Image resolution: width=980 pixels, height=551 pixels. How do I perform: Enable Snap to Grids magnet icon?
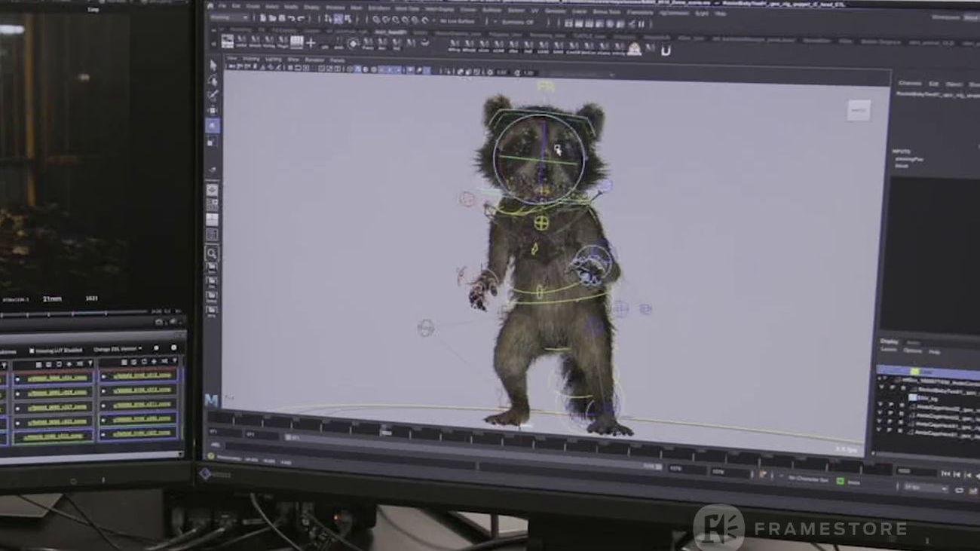pos(377,20)
